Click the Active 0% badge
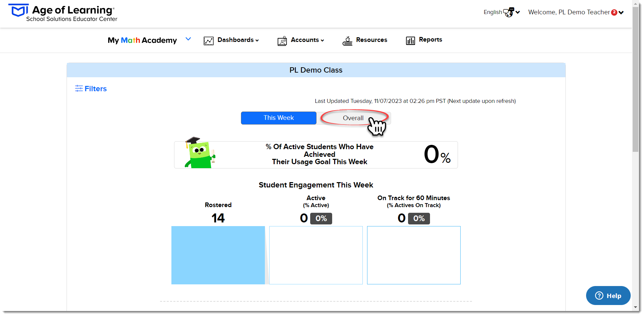The width and height of the screenshot is (644, 316). tap(321, 218)
